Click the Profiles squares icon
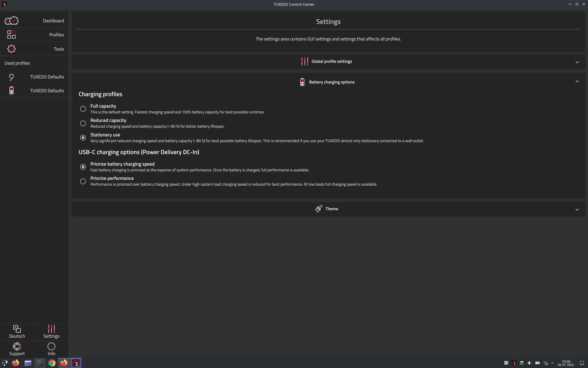This screenshot has height=368, width=588. pyautogui.click(x=11, y=34)
